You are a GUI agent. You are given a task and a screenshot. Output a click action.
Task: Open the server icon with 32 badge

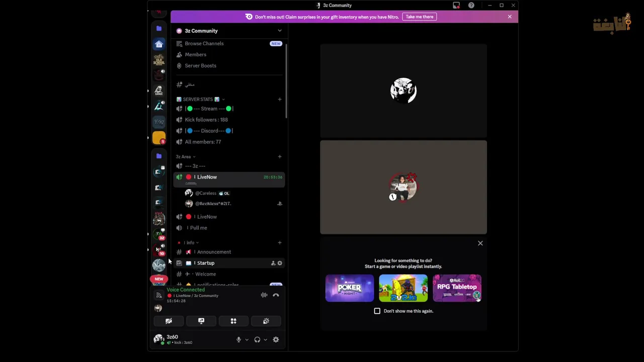159,234
